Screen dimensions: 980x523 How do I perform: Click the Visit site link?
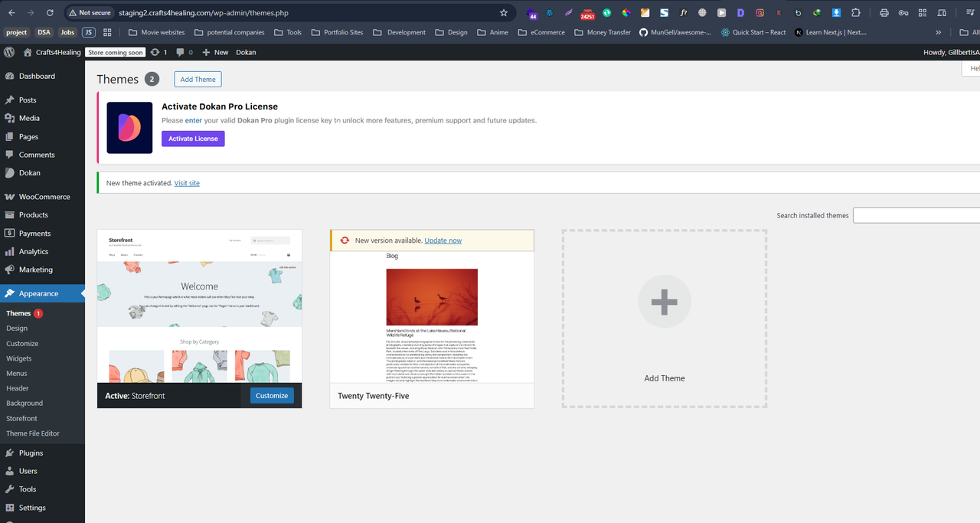(187, 184)
